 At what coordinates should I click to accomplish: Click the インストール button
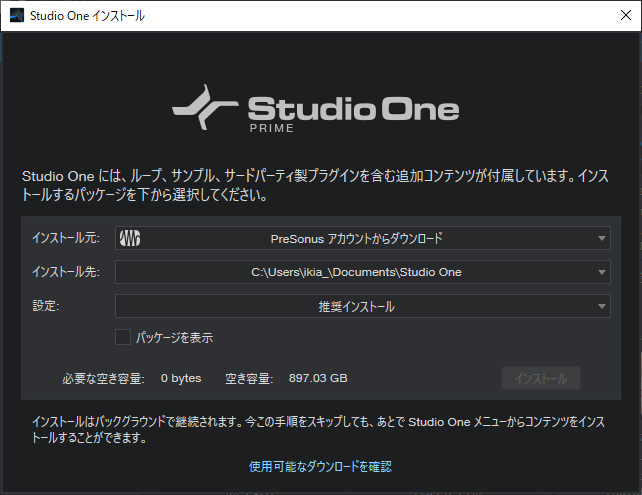pyautogui.click(x=540, y=378)
